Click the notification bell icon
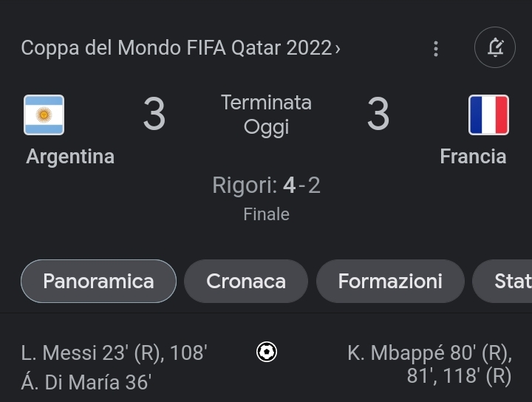Screen dimensions: 532x402 pos(494,48)
